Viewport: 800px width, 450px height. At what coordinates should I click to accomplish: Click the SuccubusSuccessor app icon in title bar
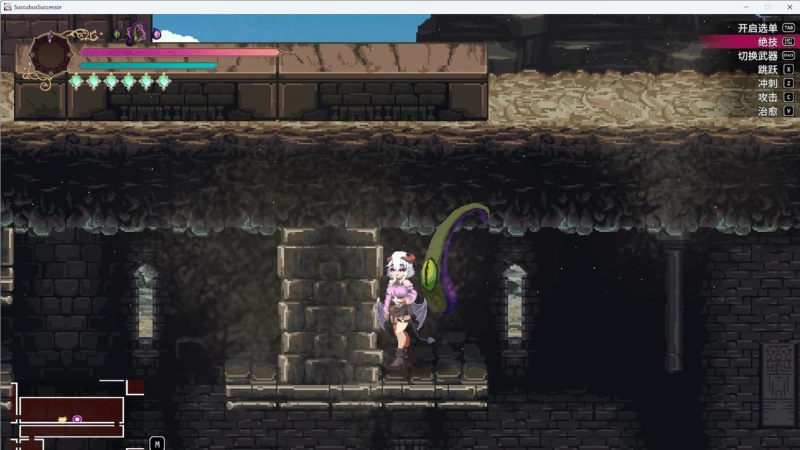click(7, 7)
